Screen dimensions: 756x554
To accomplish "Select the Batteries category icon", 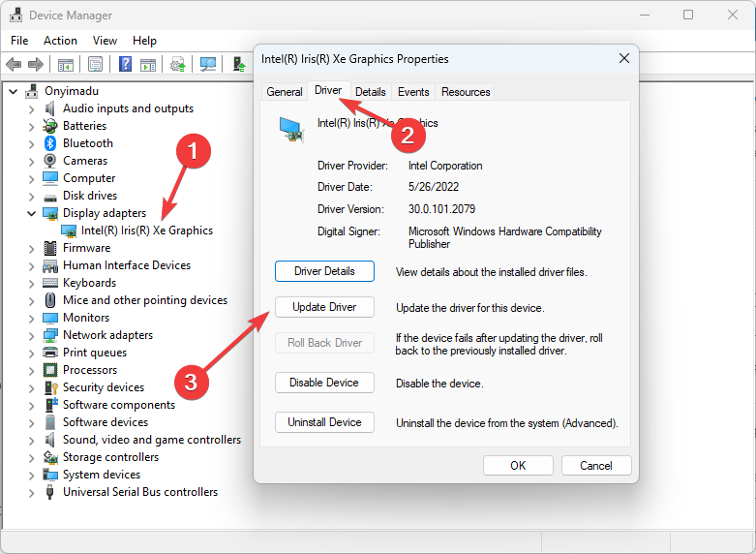I will pos(50,127).
